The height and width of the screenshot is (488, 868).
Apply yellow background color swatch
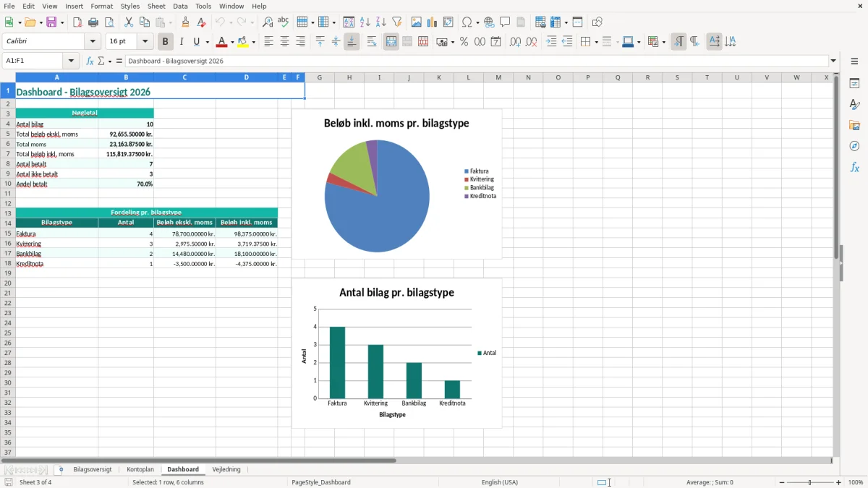click(244, 42)
